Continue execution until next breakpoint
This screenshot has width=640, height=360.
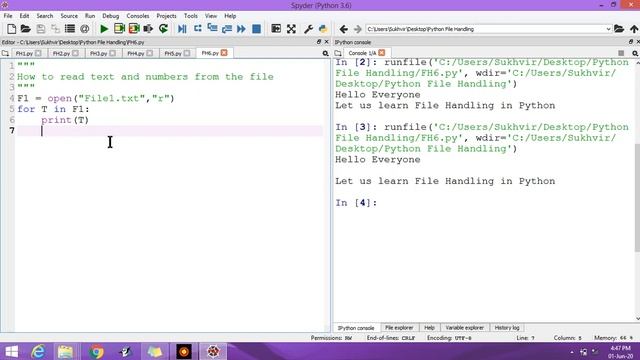point(241,29)
